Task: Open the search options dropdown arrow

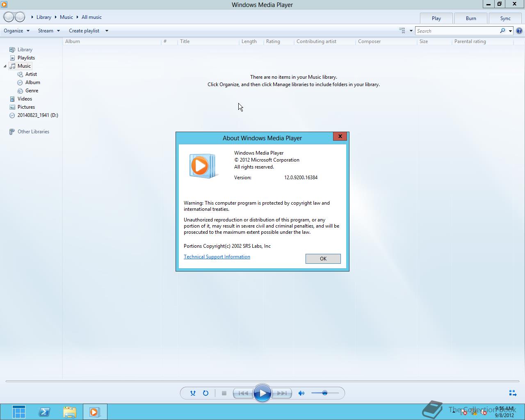Action: coord(510,31)
